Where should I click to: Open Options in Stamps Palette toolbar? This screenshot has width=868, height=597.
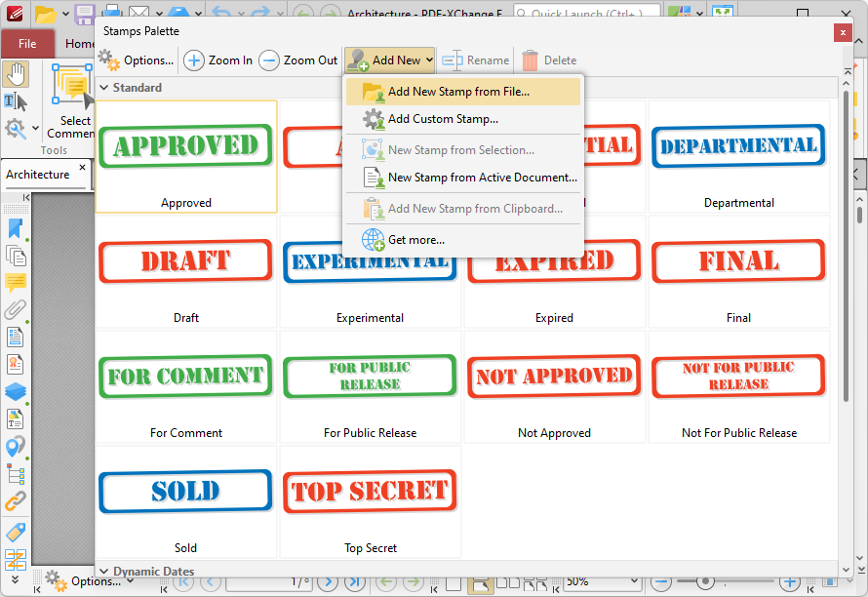(x=137, y=60)
